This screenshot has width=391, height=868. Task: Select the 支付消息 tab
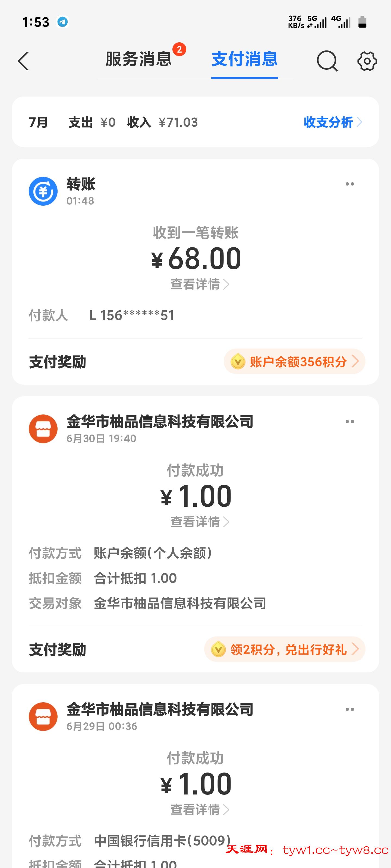(245, 59)
